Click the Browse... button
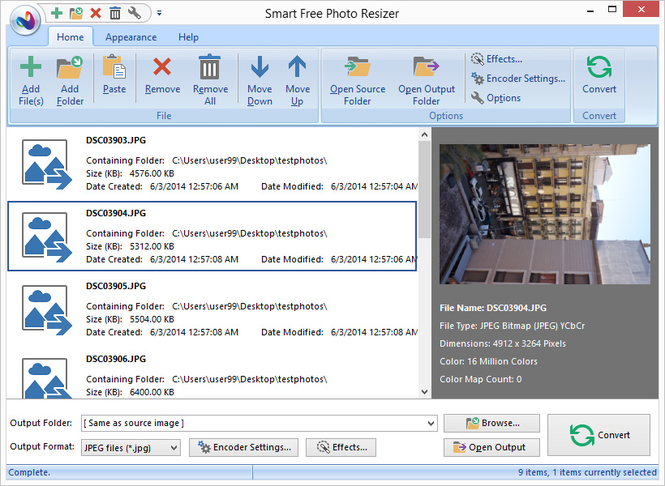The height and width of the screenshot is (486, 665). [492, 423]
